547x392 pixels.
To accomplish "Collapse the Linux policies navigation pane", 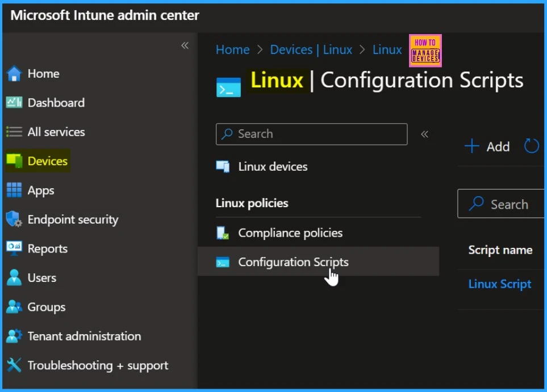I will [x=424, y=134].
